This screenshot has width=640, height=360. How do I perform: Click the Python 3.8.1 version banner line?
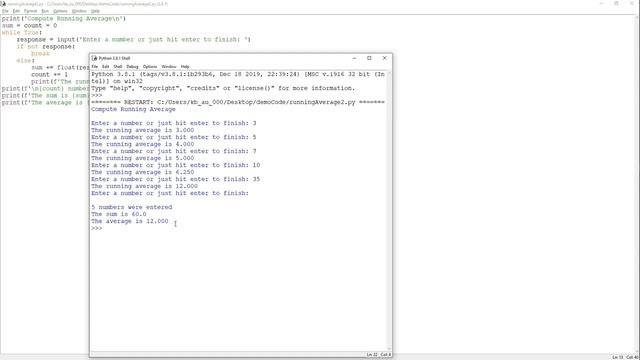click(238, 74)
